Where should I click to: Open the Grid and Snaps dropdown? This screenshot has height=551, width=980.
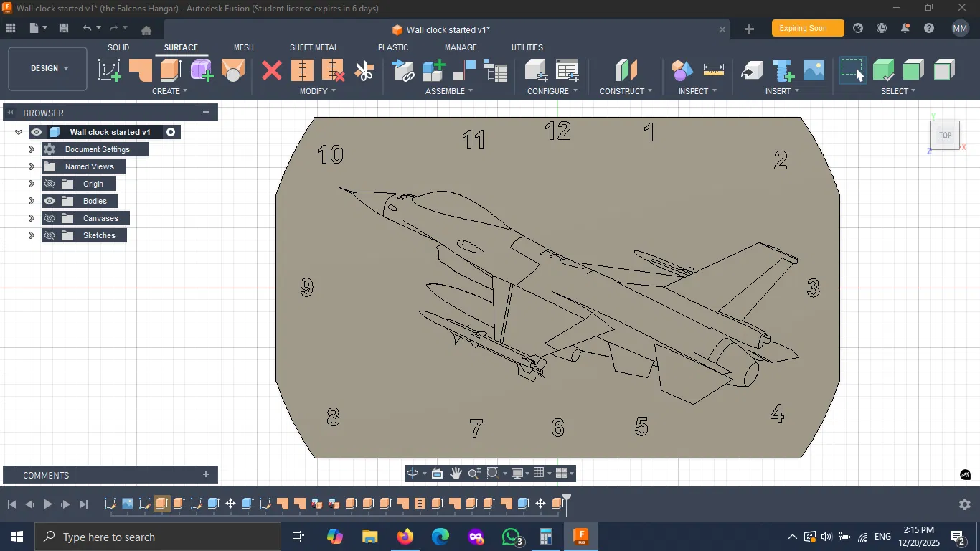[x=542, y=474]
